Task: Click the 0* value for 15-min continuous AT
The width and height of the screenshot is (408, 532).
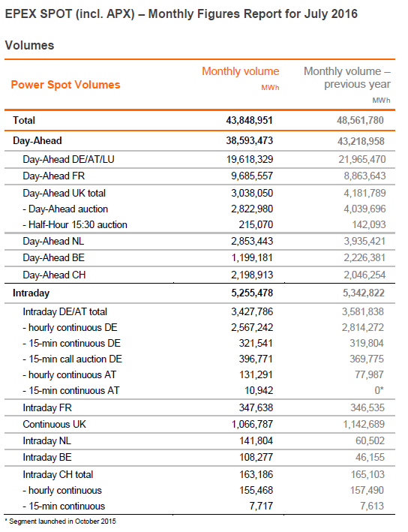Action: 379,390
